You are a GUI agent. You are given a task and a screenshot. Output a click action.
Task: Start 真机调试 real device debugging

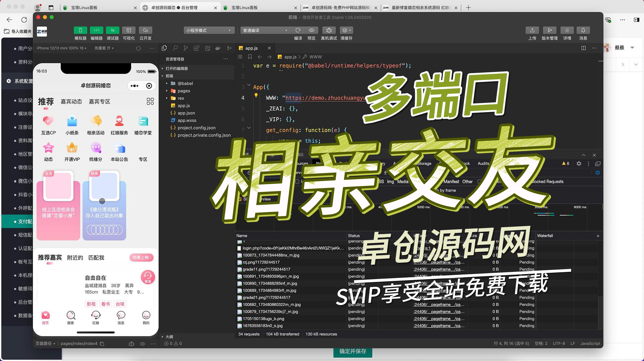point(329,30)
